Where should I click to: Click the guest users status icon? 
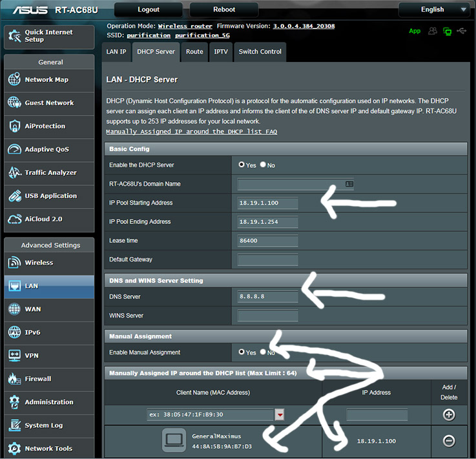433,31
